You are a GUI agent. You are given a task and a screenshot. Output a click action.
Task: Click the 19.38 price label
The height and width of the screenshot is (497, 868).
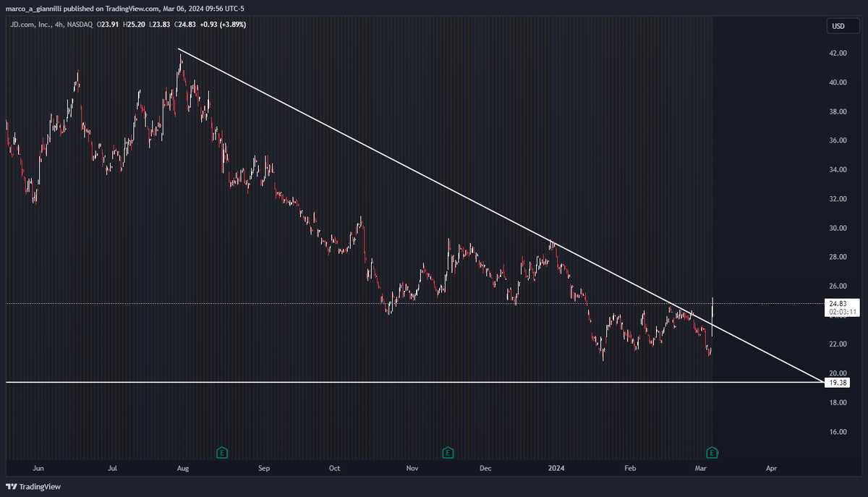(x=839, y=382)
